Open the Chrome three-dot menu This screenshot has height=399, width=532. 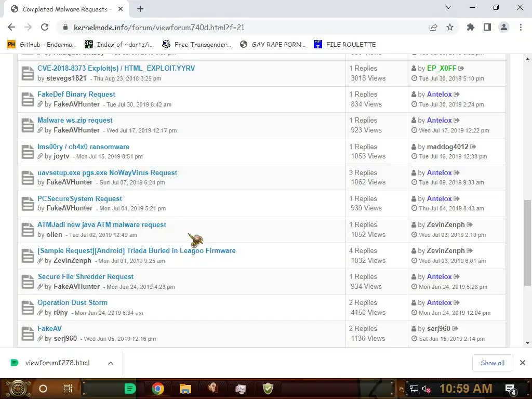point(521,27)
